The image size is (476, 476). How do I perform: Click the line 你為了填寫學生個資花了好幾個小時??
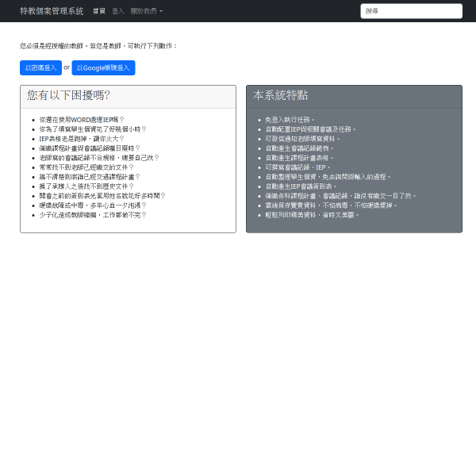coord(93,129)
